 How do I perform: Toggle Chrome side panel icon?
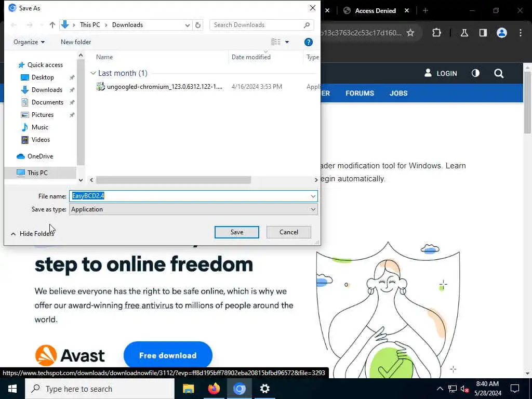[x=483, y=33]
